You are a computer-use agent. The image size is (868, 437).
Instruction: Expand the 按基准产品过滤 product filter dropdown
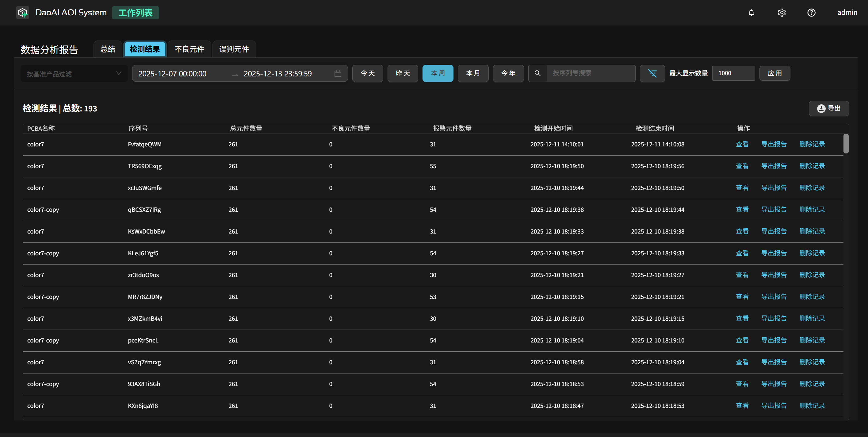(74, 74)
